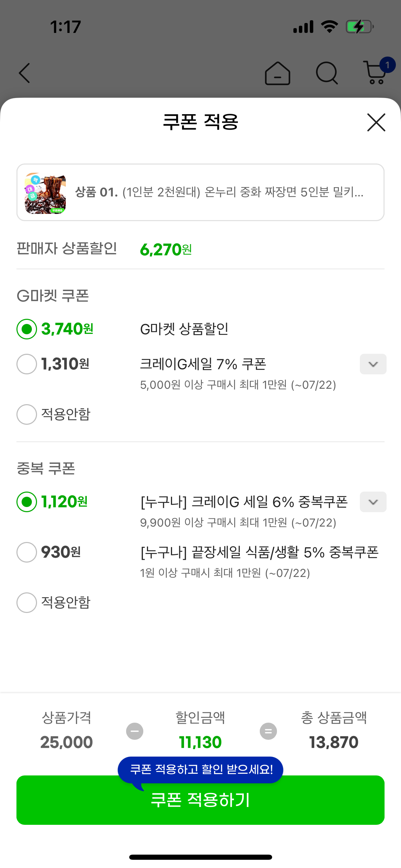
Task: Tap the equals icon before 총 상품금액
Action: click(x=268, y=731)
